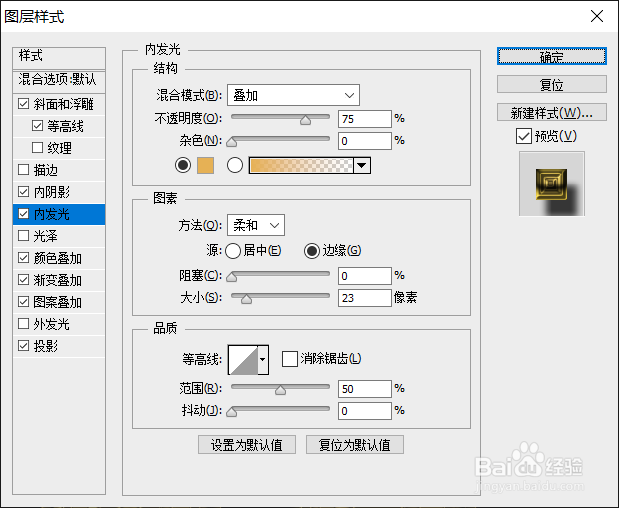Screen dimensions: 619x508
Task: Click the 等高线 contour thumbnail
Action: tap(243, 360)
